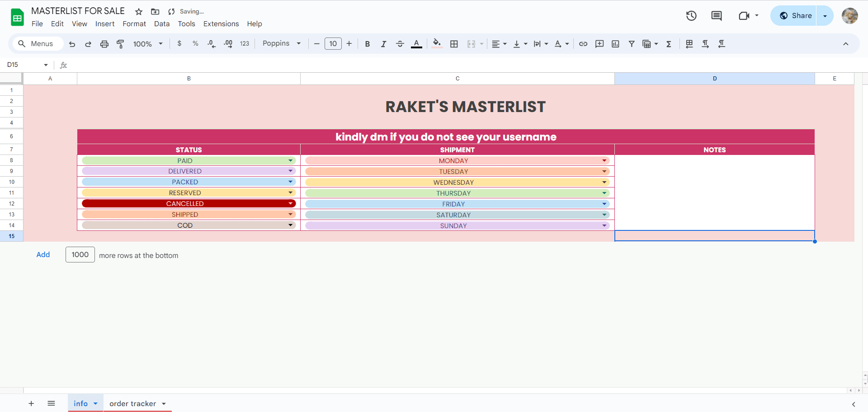868x412 pixels.
Task: Open version history clock icon
Action: point(691,16)
